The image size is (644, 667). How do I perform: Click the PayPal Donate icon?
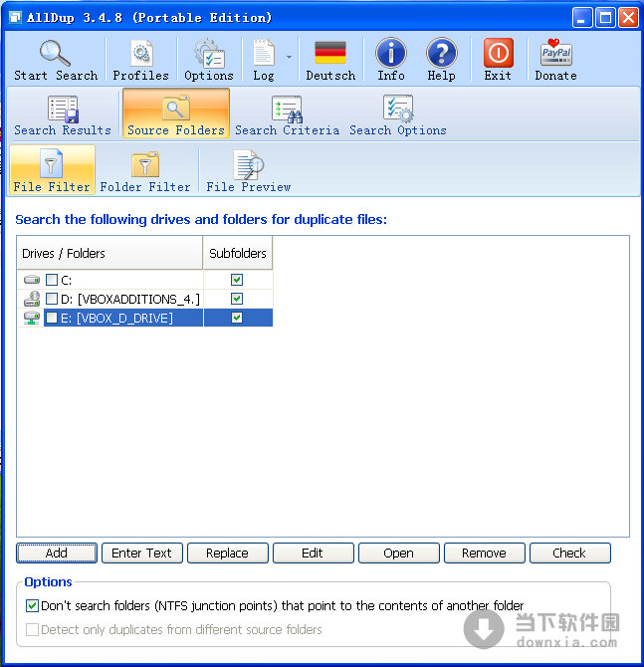click(x=556, y=53)
